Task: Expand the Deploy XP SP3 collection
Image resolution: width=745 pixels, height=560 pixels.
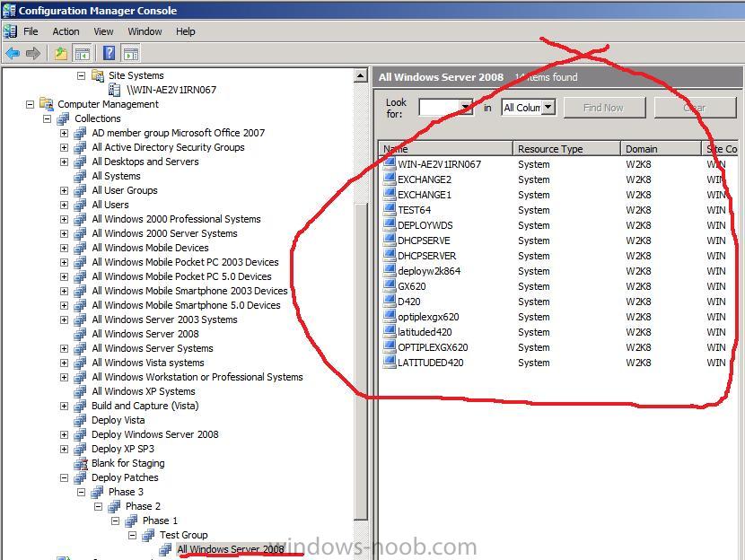Action: coord(64,449)
